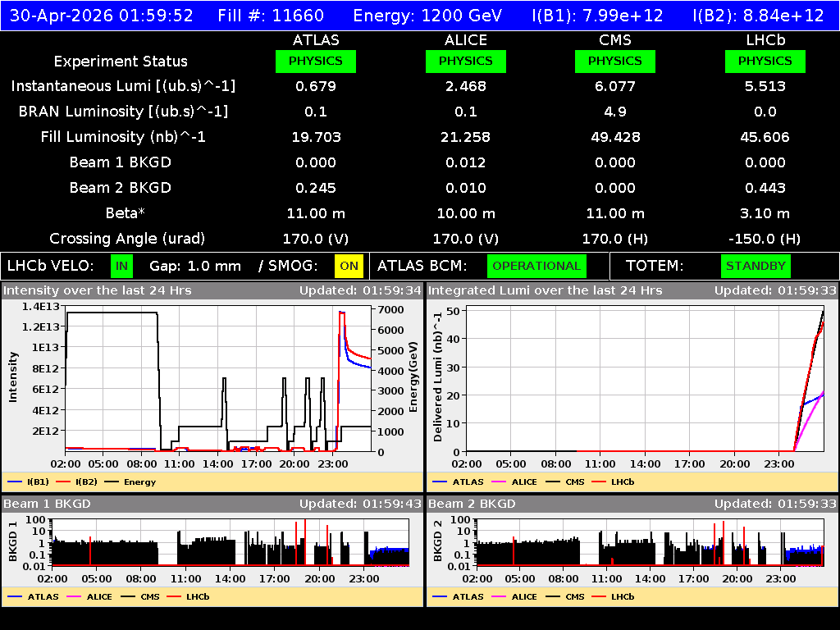Select ALICE Beam 1 BKGD value 0.012
This screenshot has width=840, height=630.
click(x=466, y=162)
